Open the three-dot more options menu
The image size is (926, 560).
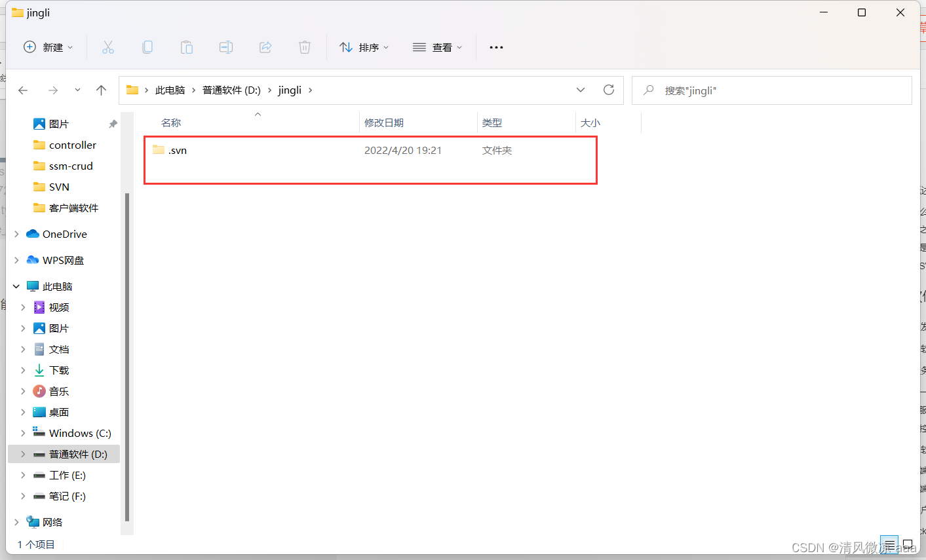click(x=496, y=47)
